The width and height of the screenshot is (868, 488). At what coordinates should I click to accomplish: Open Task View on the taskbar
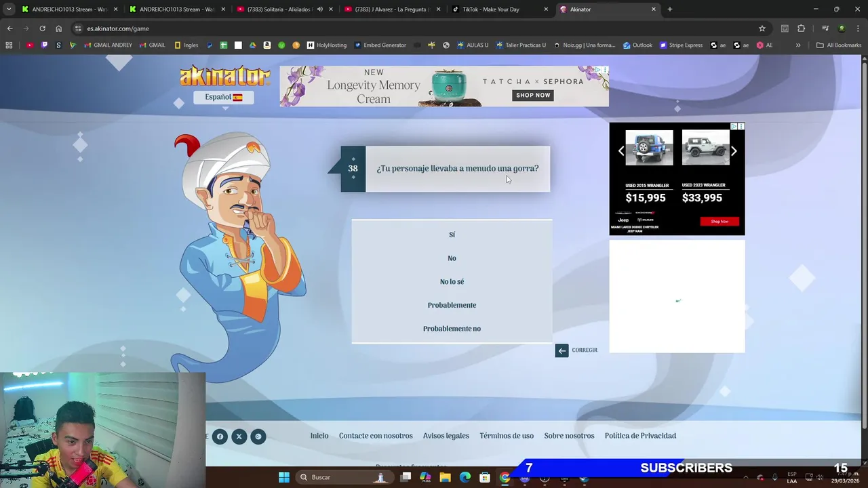(406, 477)
